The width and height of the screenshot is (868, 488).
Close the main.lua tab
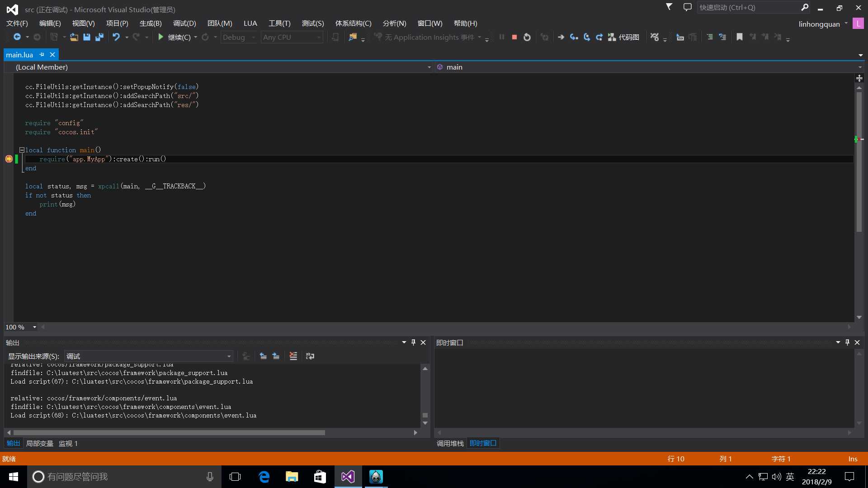point(52,55)
